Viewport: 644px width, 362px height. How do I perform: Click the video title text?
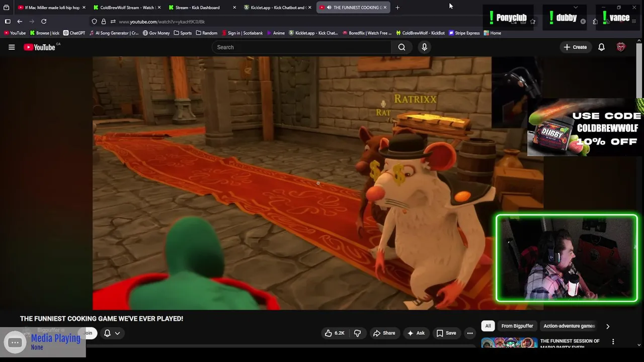pyautogui.click(x=102, y=319)
